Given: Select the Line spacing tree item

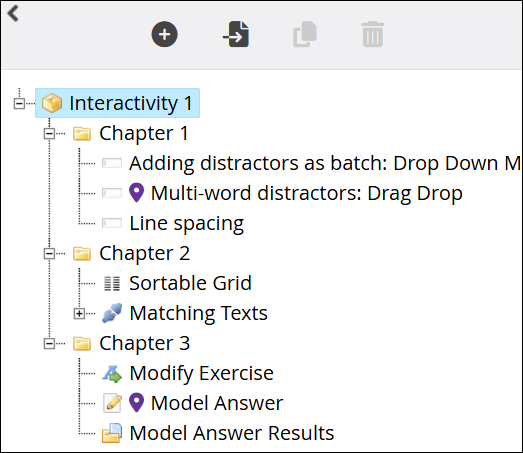Looking at the screenshot, I should tap(186, 223).
